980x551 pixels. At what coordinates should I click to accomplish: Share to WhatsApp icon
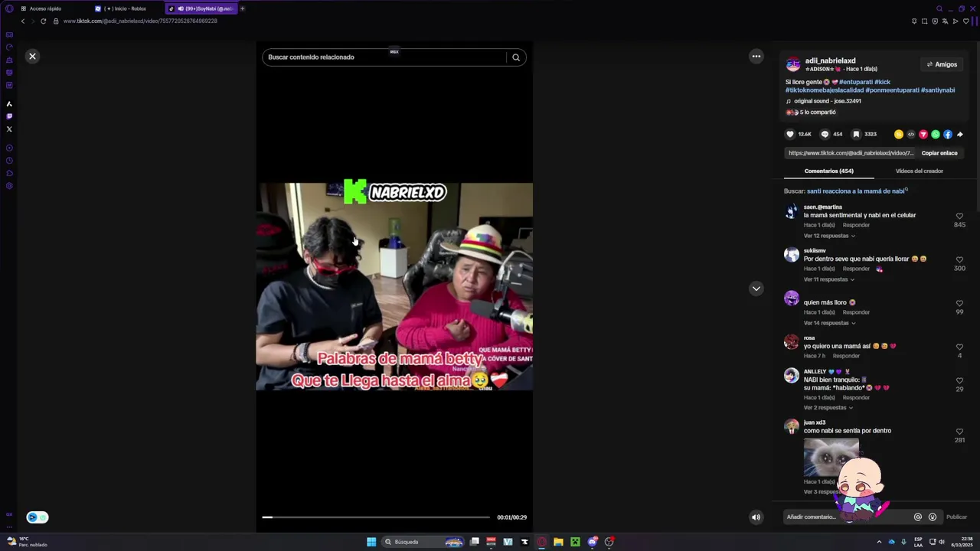coord(936,134)
